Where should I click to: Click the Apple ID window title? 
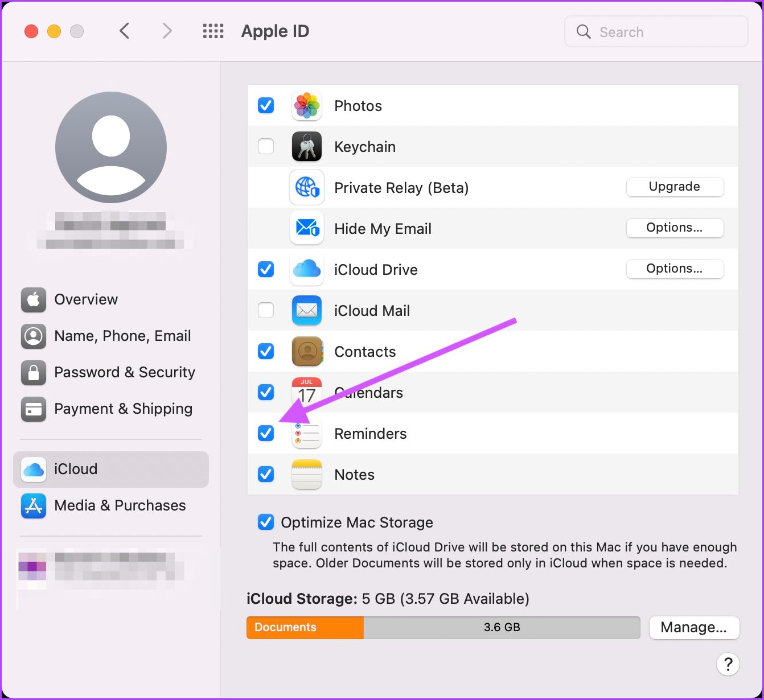(x=275, y=31)
